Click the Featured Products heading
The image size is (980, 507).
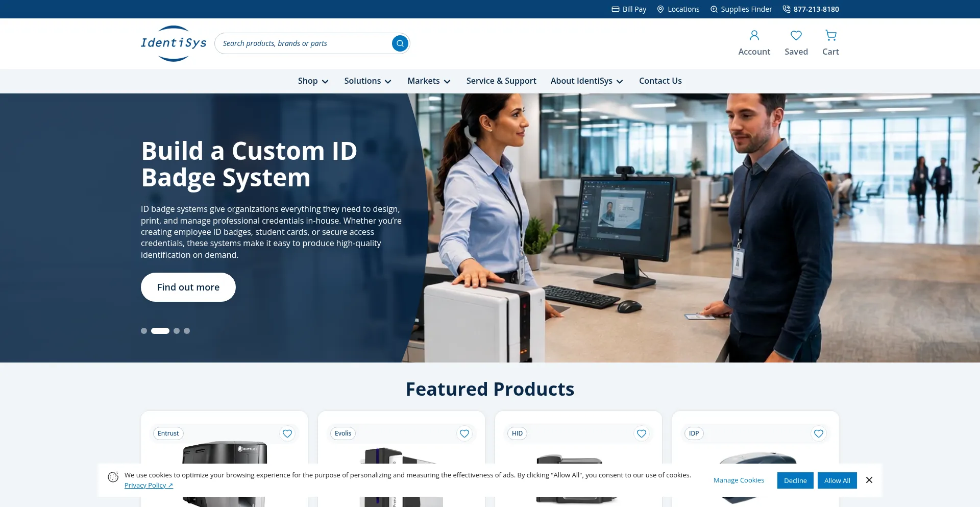(490, 389)
